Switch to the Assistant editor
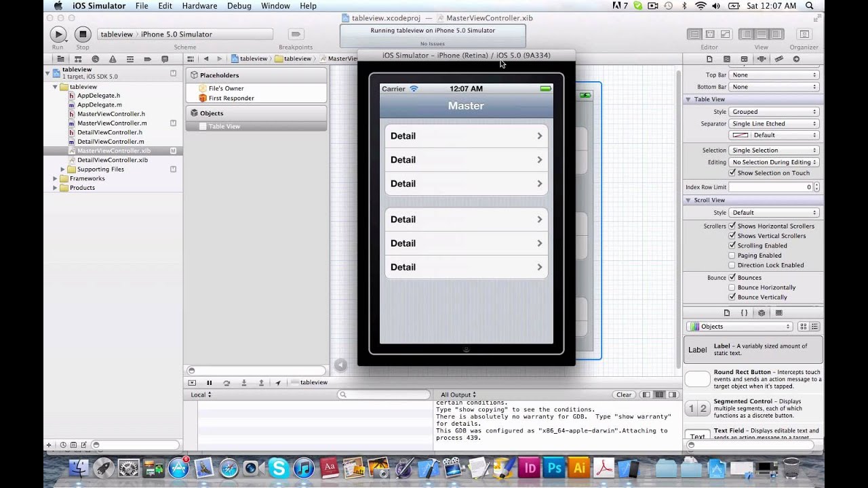Image resolution: width=868 pixels, height=488 pixels. pyautogui.click(x=709, y=34)
